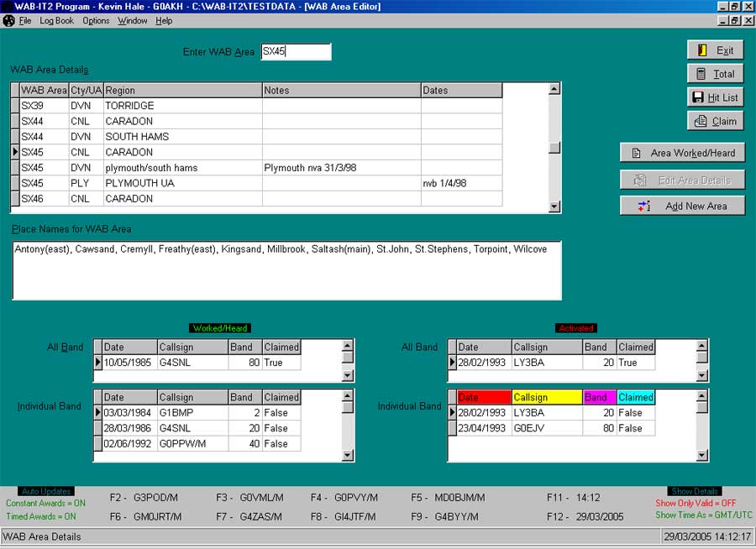Click the magenta Band column header

click(x=599, y=397)
